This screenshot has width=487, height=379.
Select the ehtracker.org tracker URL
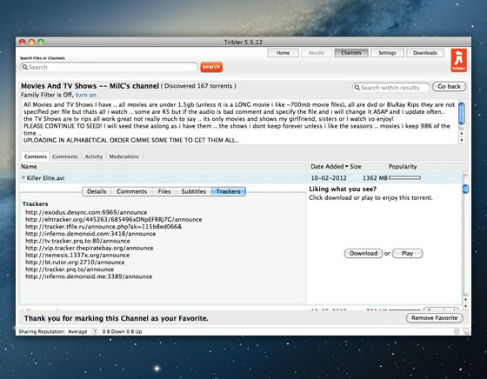click(114, 219)
